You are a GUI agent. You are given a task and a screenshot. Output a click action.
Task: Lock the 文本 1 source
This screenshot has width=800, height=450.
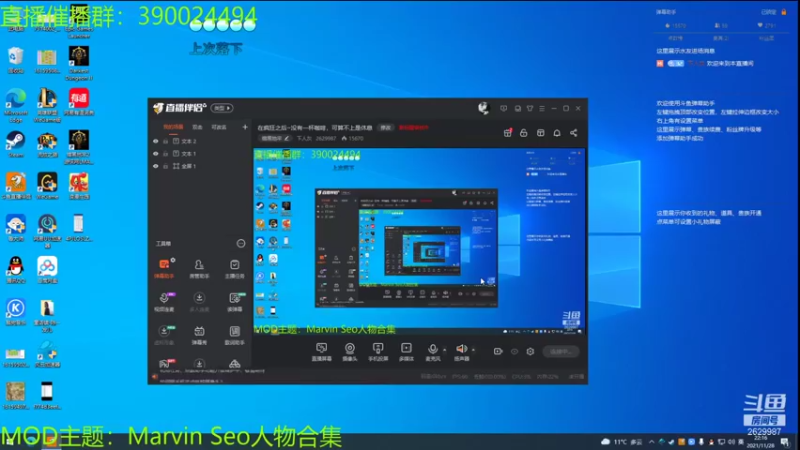pos(165,154)
